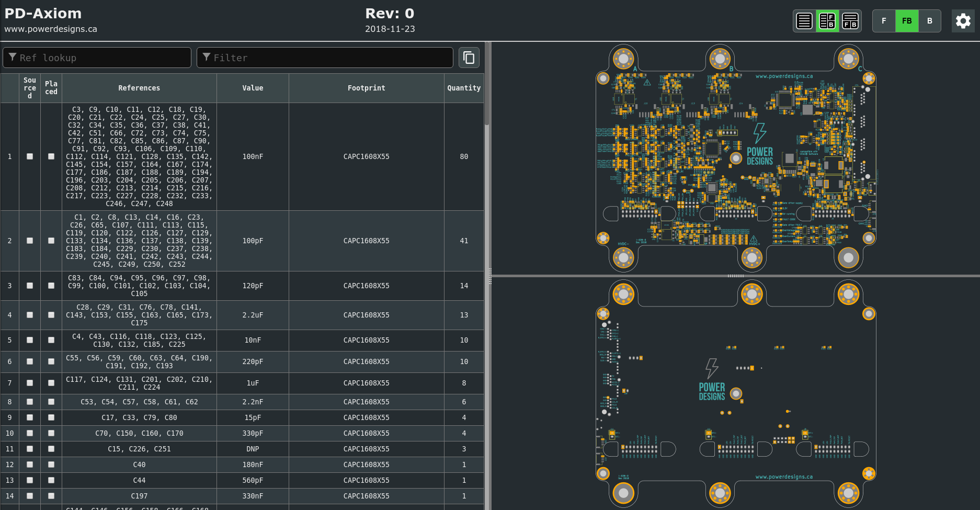
Task: Tick Placed checkbox for 100pF row 2
Action: click(x=51, y=241)
